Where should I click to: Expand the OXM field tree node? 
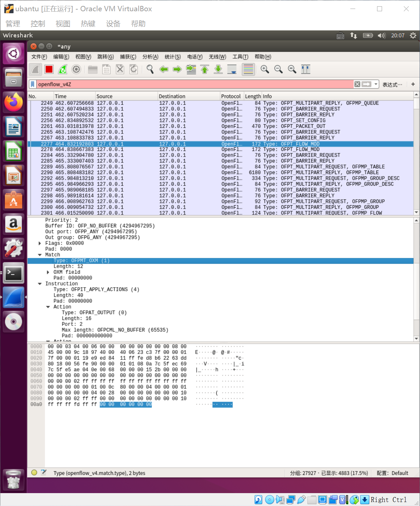click(48, 272)
